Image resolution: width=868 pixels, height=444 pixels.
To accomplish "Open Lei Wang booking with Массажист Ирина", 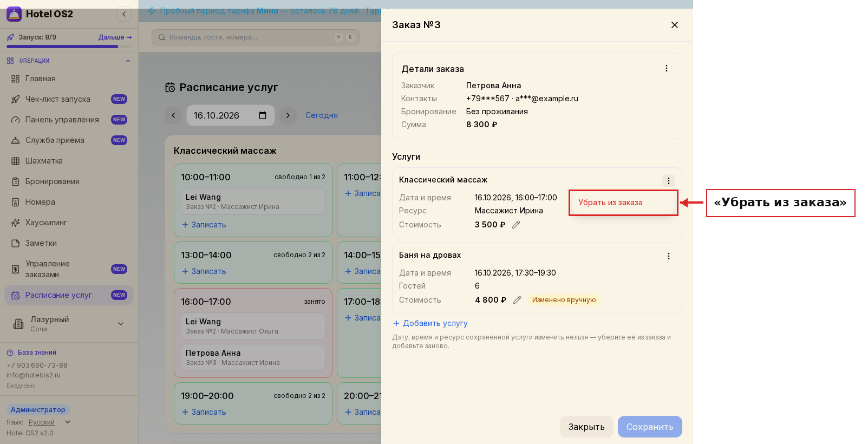I will (253, 201).
